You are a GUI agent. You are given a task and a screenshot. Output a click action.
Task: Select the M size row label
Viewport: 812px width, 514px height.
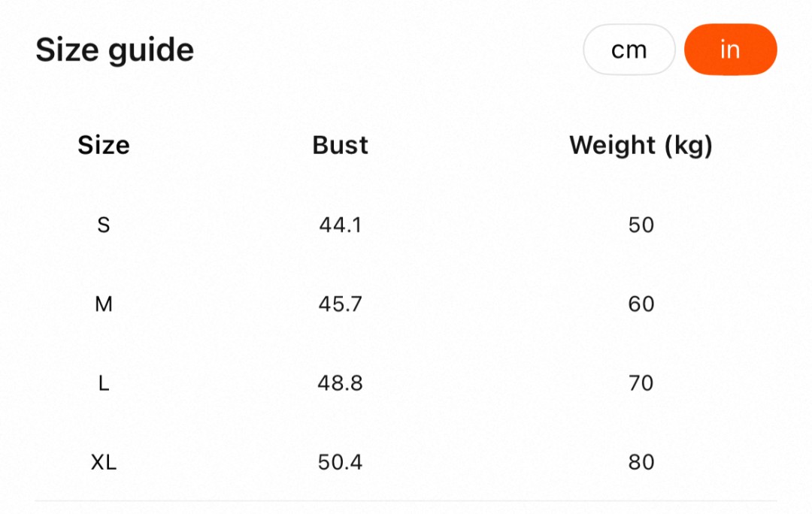(104, 304)
